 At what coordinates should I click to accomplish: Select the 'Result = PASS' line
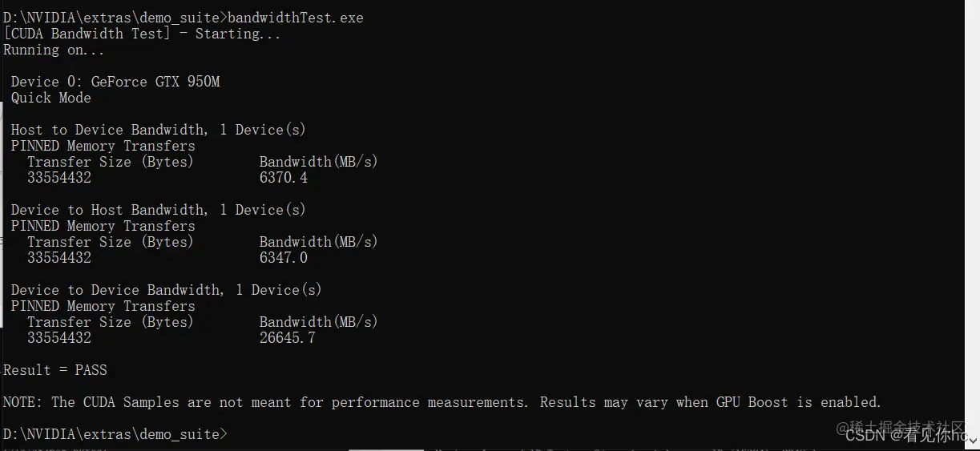click(x=55, y=370)
